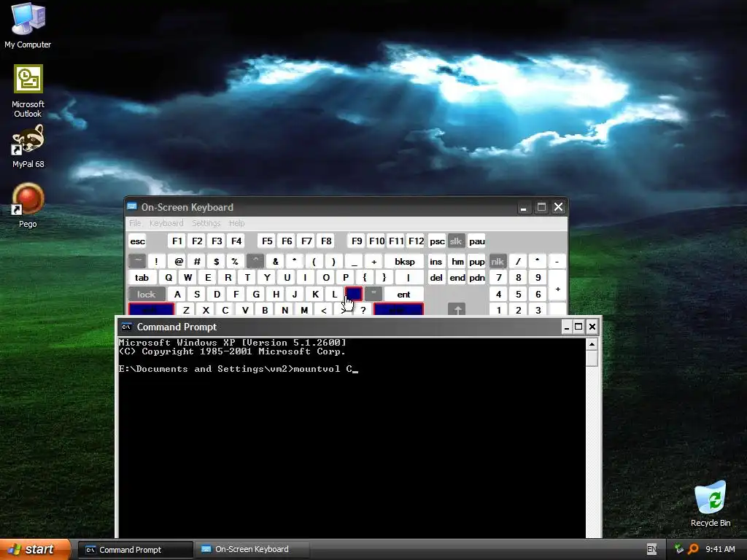Open the Pego red ball shortcut
747x560 pixels.
(x=28, y=205)
